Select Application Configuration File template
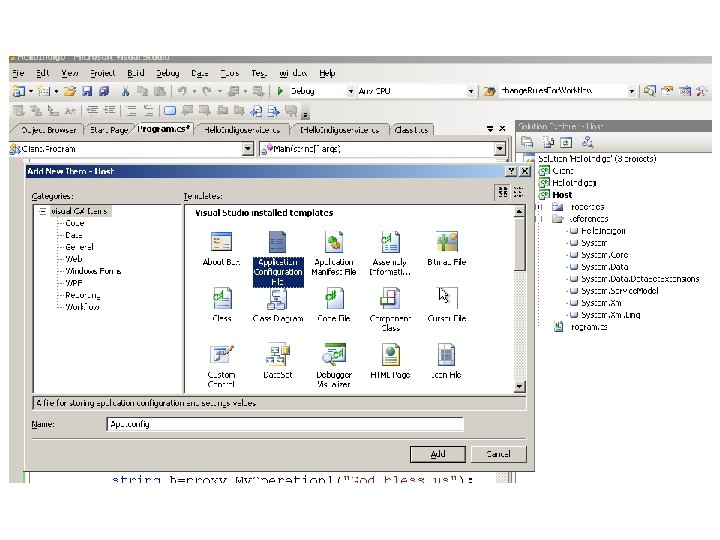Screen dimensions: 720x540 pos(278,259)
